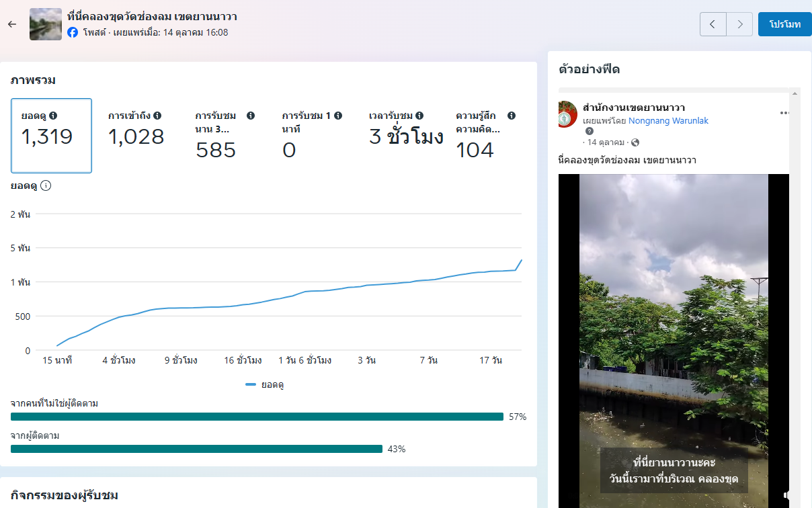Click the globe public audience icon
This screenshot has width=812, height=508.
[635, 142]
